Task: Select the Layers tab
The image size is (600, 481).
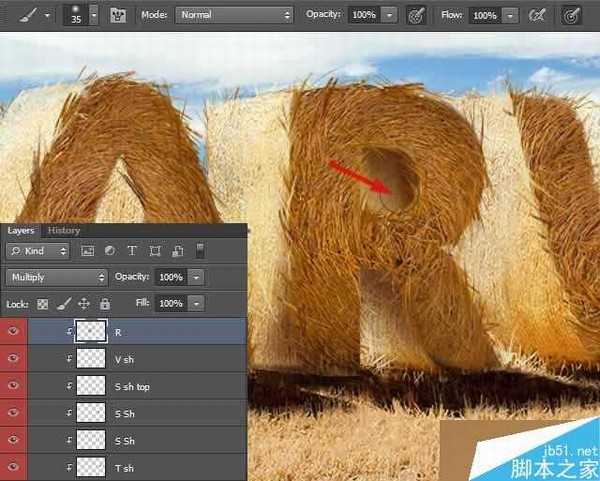Action: 21,230
